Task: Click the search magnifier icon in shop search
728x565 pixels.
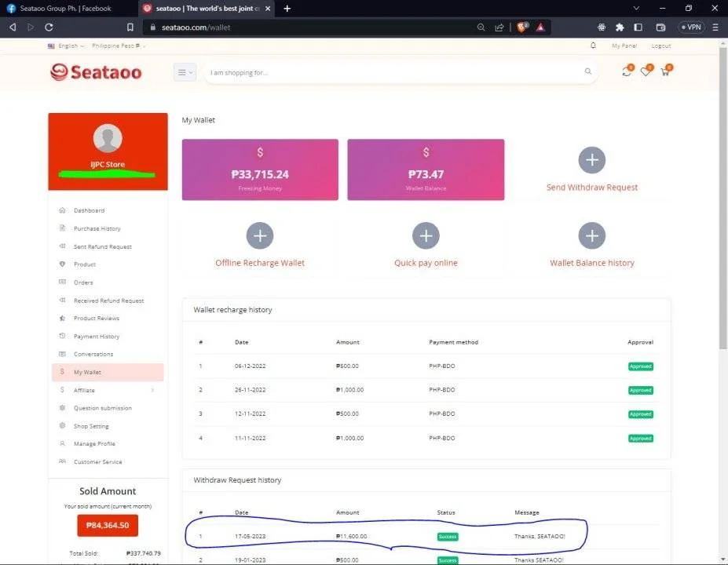Action: coord(587,71)
